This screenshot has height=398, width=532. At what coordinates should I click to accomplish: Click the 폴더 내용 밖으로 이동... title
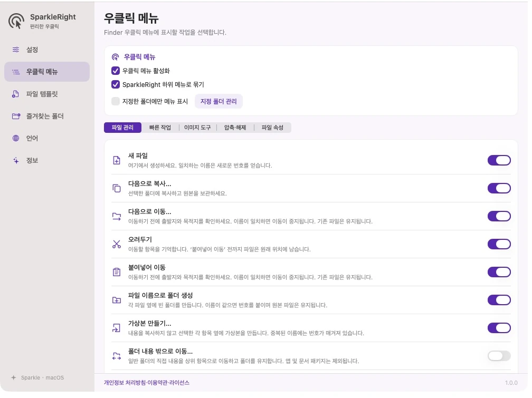(160, 351)
